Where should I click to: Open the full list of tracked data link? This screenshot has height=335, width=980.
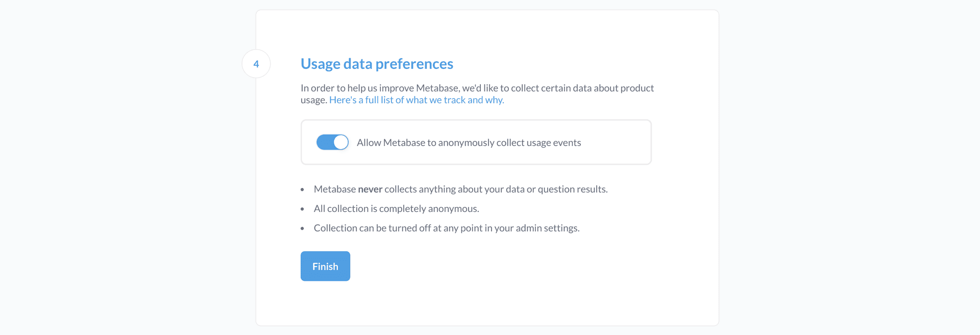click(x=416, y=100)
